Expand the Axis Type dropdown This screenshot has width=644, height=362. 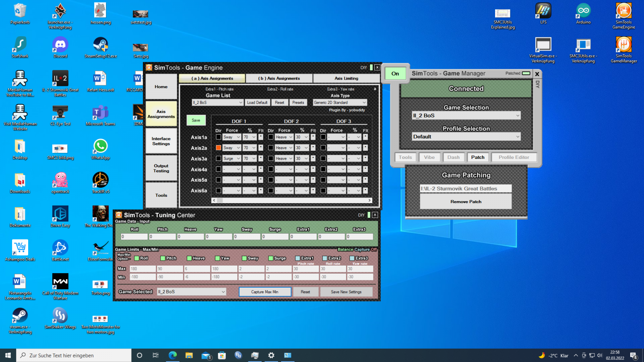(340, 103)
